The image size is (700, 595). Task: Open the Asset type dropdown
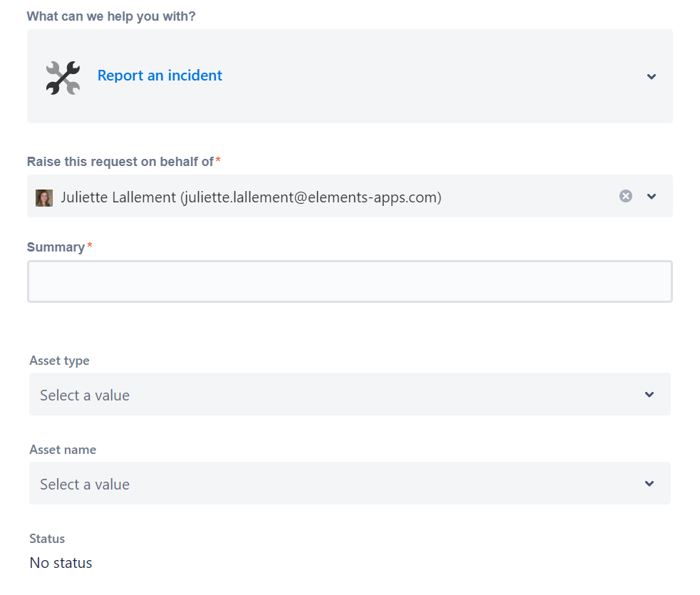[349, 393]
